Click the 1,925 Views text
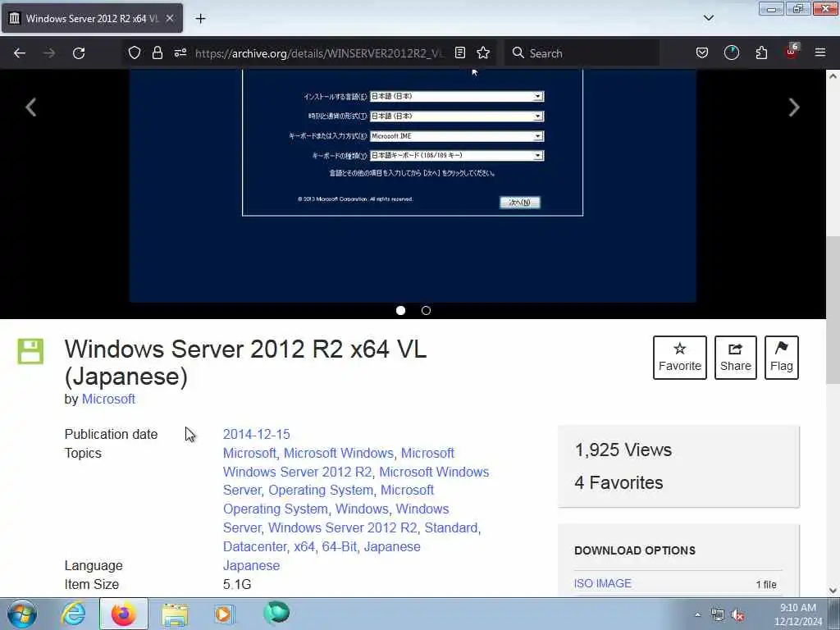The image size is (840, 630). [x=623, y=450]
